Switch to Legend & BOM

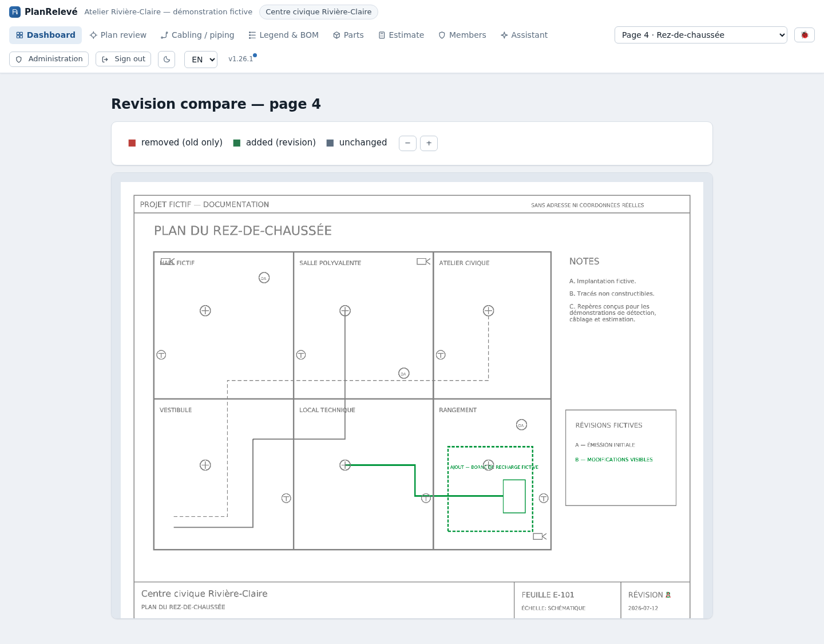pyautogui.click(x=283, y=35)
